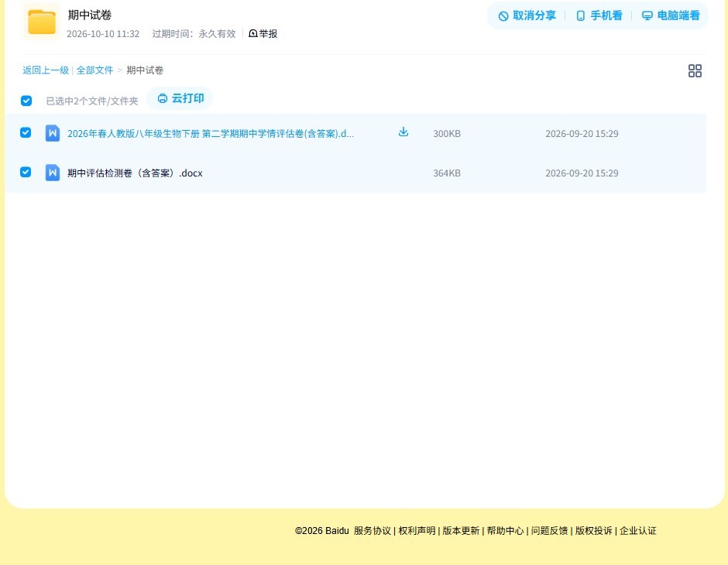Open 版本更新 footer link
The image size is (728, 565).
pos(461,531)
